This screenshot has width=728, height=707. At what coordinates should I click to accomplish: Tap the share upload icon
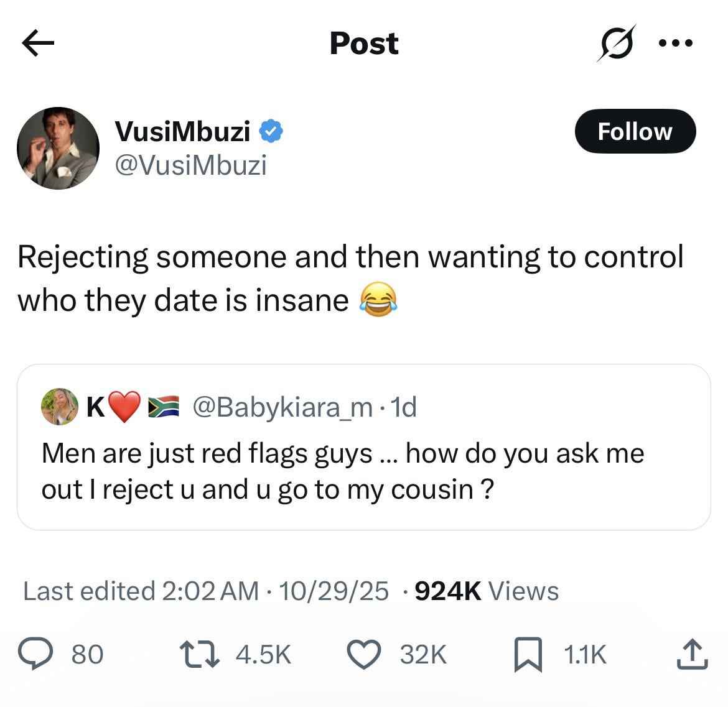(692, 654)
